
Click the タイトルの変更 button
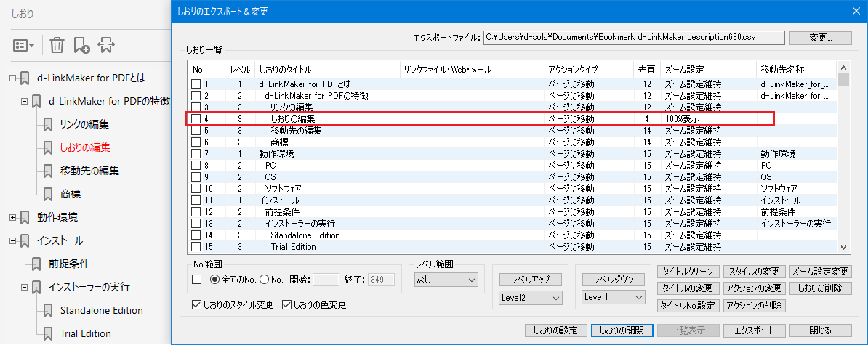point(688,288)
